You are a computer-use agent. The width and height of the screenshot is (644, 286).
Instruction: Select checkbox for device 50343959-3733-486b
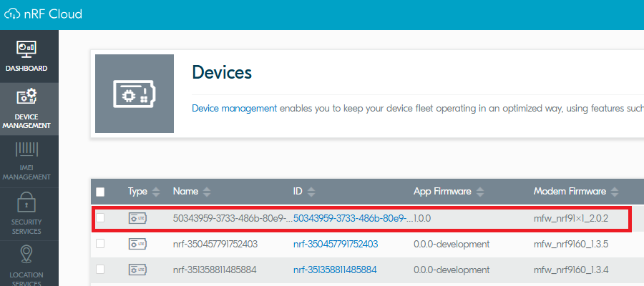point(100,218)
